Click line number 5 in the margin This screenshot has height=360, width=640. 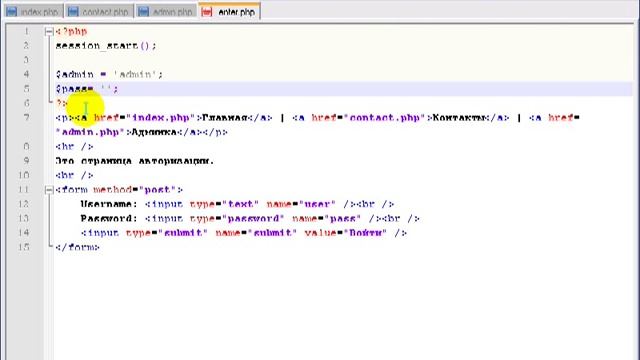click(x=26, y=89)
